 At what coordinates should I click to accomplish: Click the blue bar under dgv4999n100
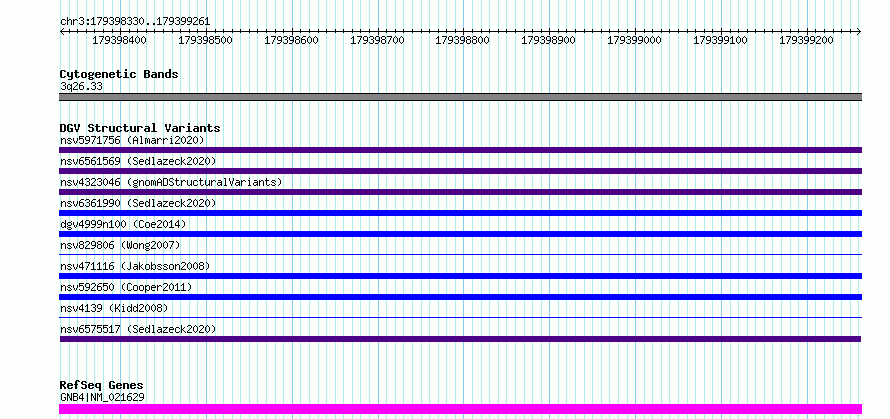click(460, 234)
